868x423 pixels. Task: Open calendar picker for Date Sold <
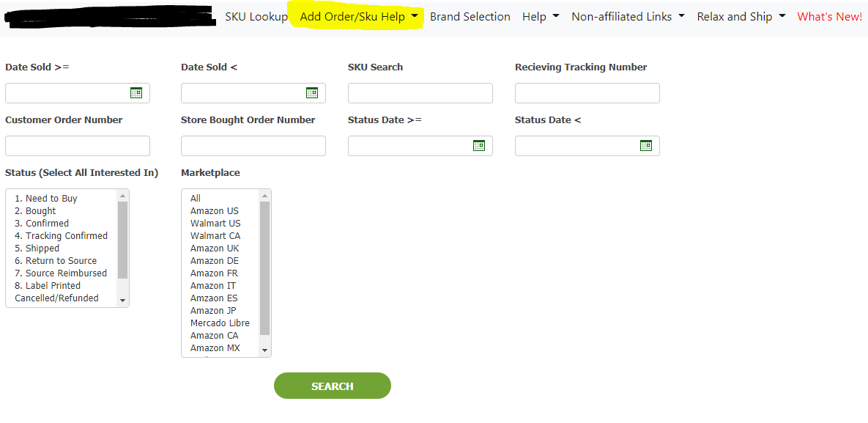pyautogui.click(x=311, y=92)
